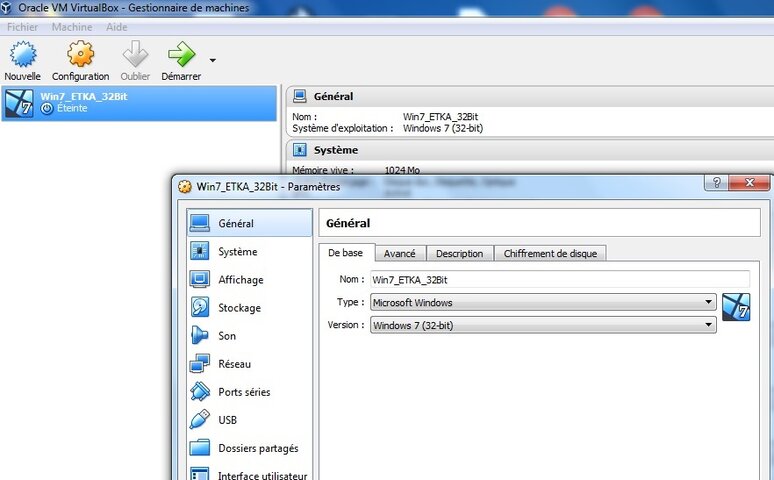Open the Aide menu
Viewport: 774px width, 480px height.
coord(116,27)
